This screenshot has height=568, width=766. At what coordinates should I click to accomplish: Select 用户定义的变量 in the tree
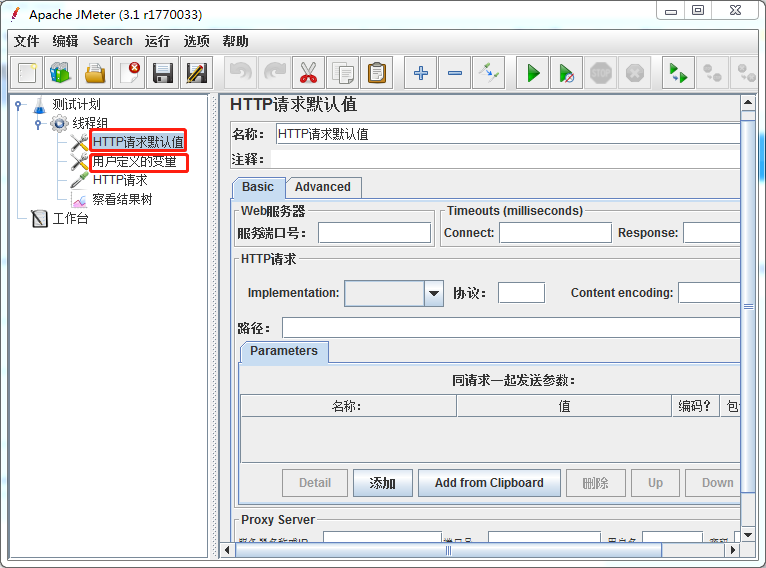coord(135,162)
